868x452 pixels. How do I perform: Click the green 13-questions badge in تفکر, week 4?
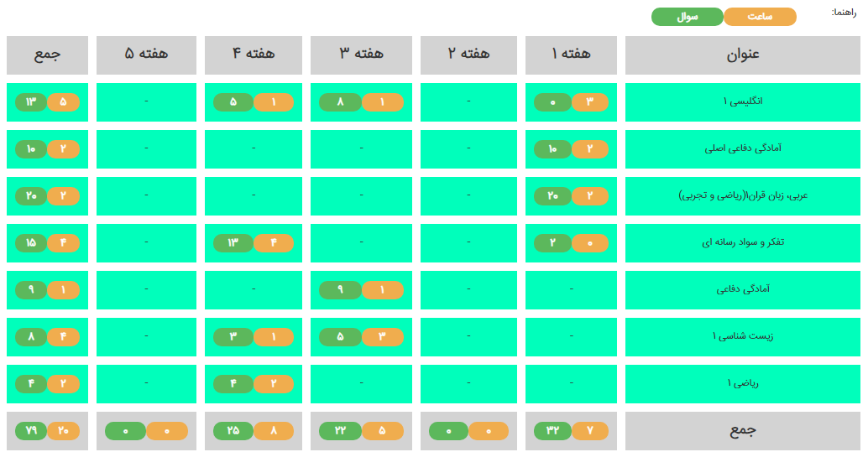point(233,243)
